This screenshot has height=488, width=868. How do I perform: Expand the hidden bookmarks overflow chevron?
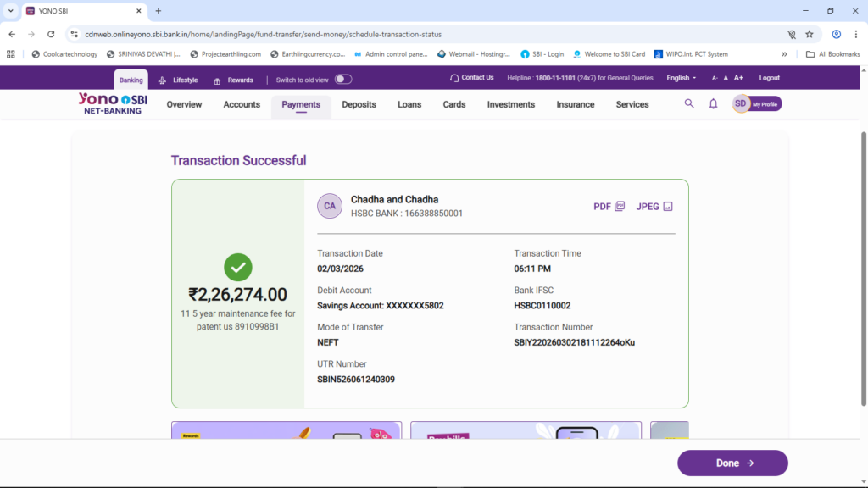784,54
